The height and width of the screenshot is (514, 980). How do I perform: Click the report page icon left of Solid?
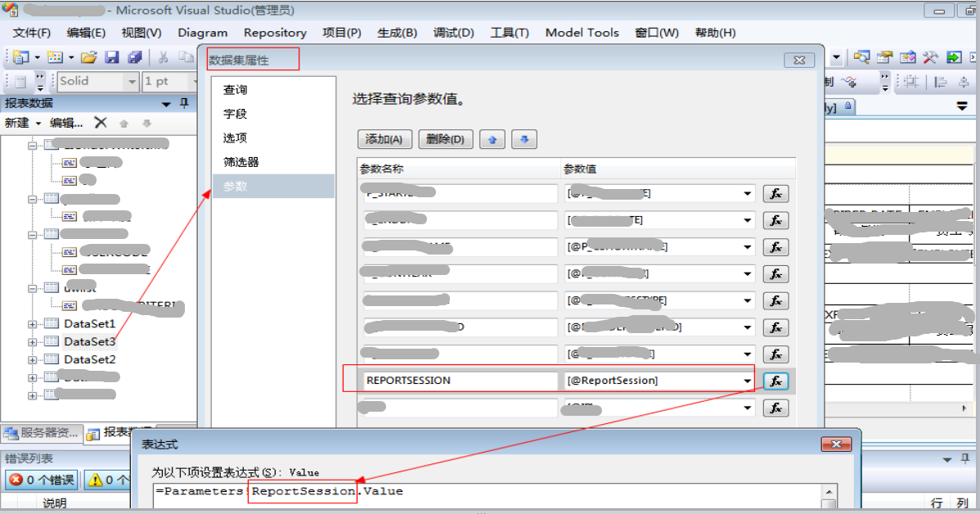(20, 81)
